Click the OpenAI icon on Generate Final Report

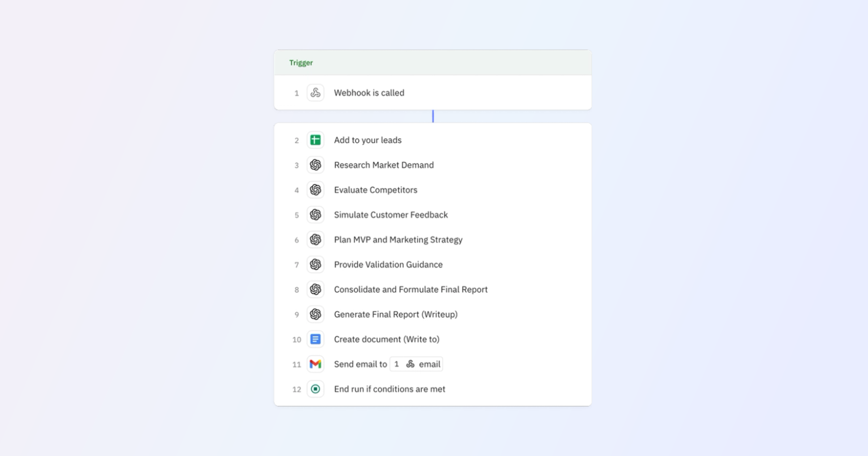click(x=315, y=314)
